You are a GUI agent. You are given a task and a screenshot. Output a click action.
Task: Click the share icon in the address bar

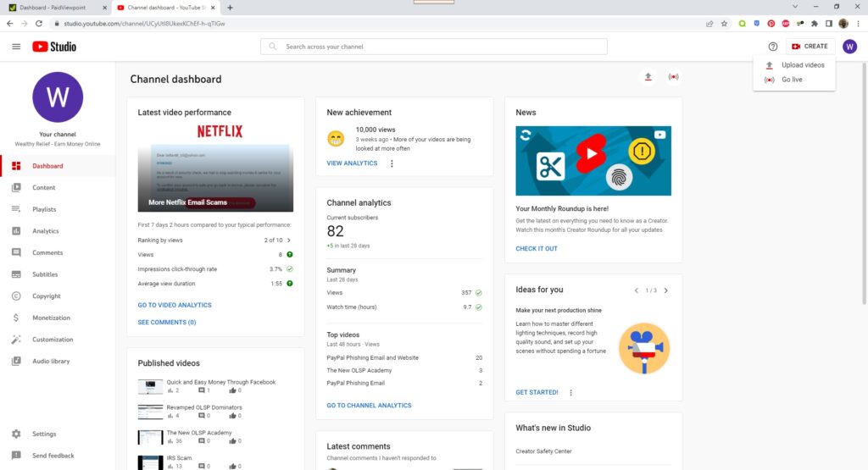click(709, 24)
